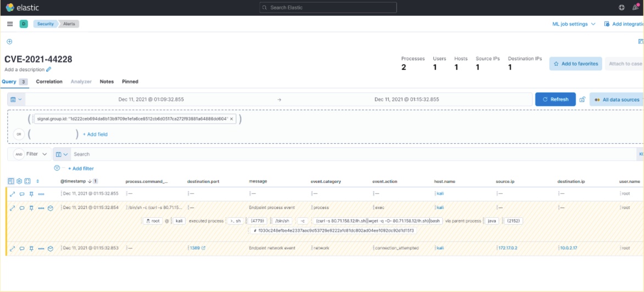Edit description using the pencil icon

pyautogui.click(x=49, y=70)
